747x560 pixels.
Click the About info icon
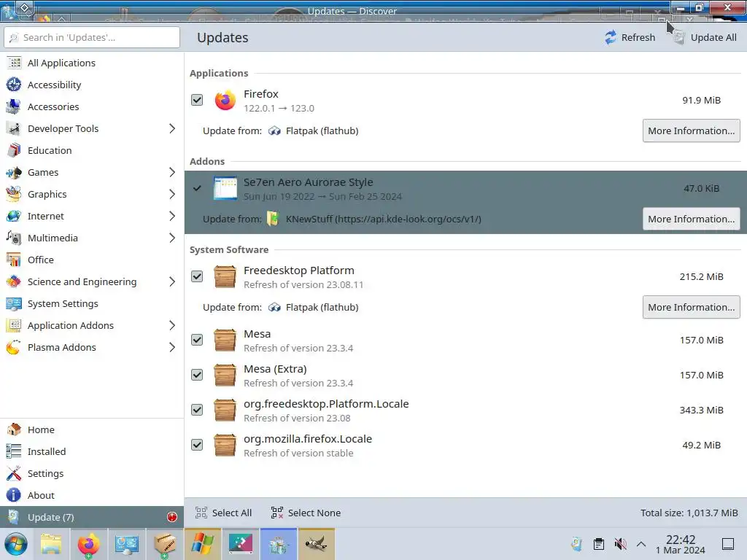14,495
